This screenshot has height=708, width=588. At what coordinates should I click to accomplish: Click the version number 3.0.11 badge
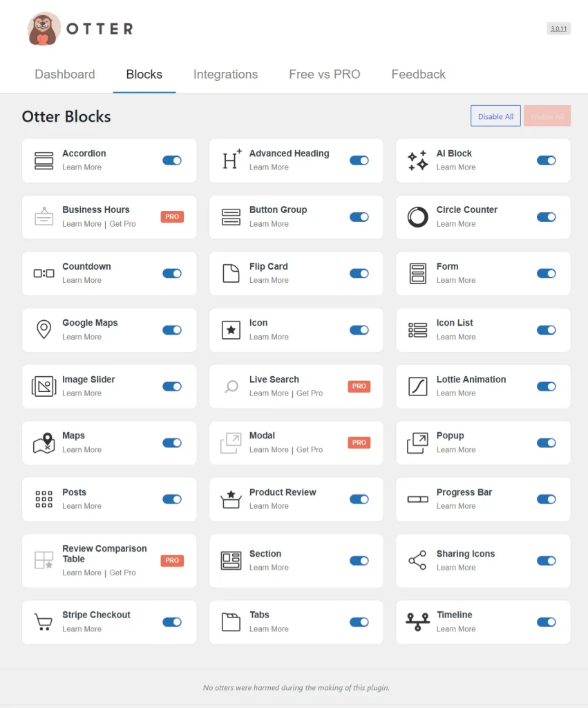pyautogui.click(x=558, y=28)
